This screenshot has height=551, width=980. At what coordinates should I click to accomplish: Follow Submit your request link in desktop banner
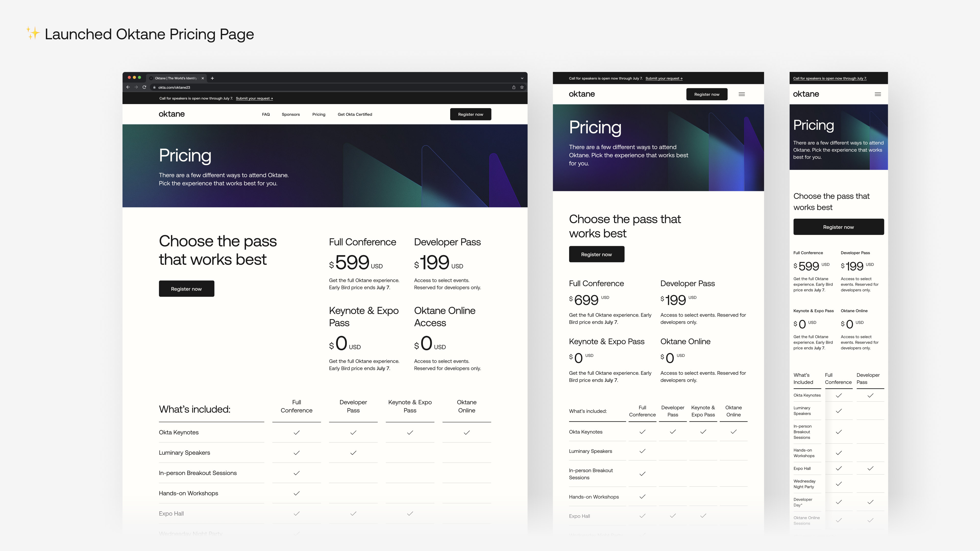coord(254,98)
